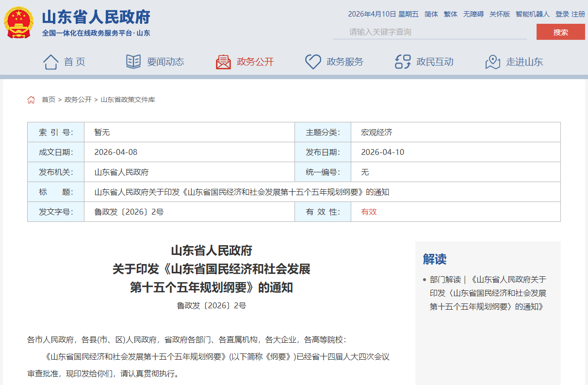Screen dimensions: 588x385
Task: Click the house icon for 首页
Action: click(x=51, y=62)
